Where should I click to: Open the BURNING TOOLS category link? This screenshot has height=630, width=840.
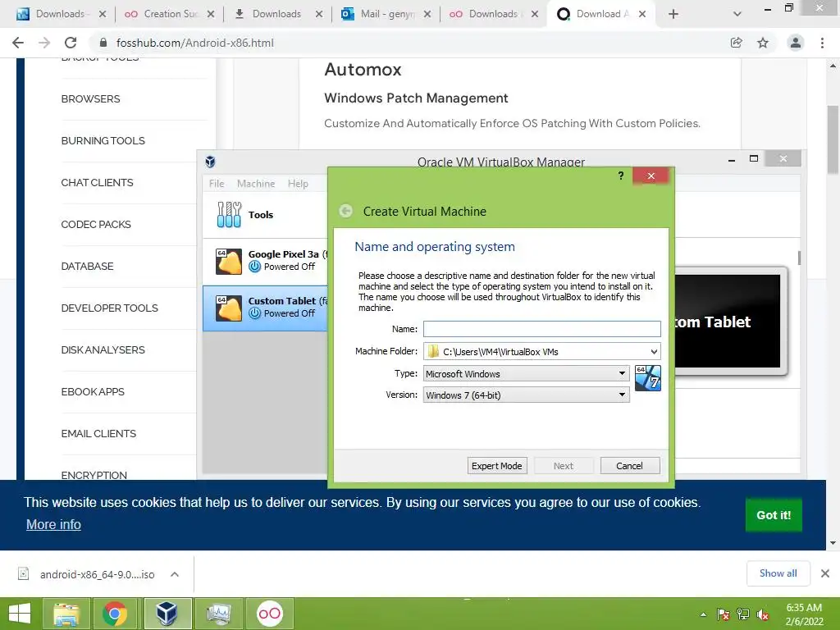[103, 140]
